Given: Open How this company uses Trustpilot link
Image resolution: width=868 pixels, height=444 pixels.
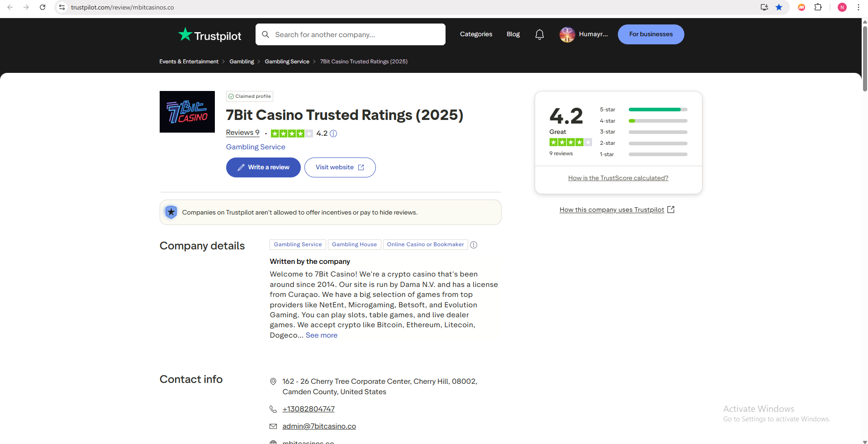Looking at the screenshot, I should 612,210.
